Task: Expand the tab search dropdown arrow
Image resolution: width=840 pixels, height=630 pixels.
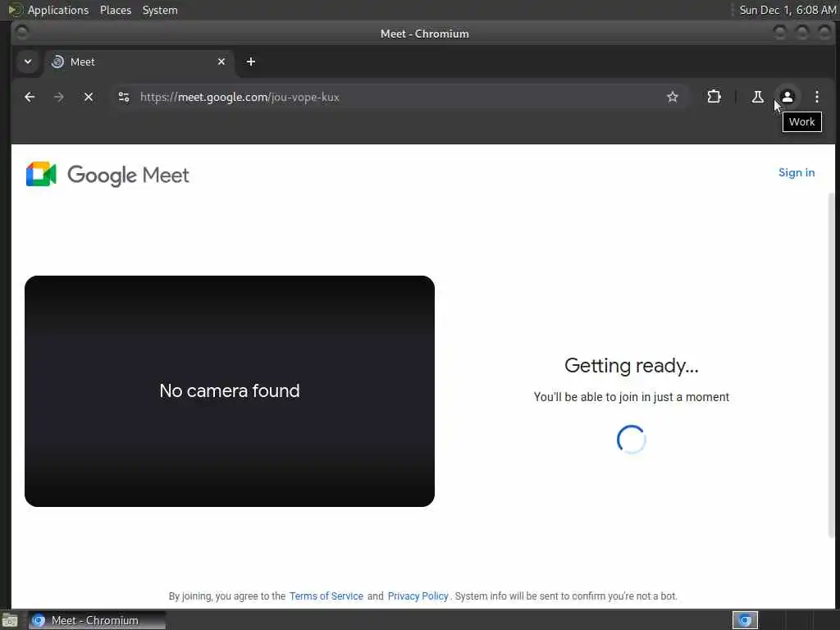Action: click(28, 62)
